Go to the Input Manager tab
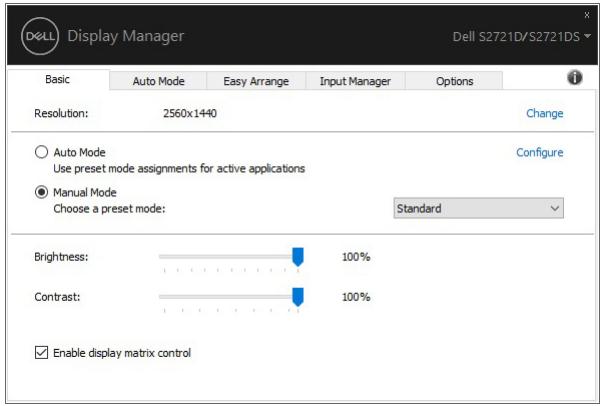 (355, 81)
